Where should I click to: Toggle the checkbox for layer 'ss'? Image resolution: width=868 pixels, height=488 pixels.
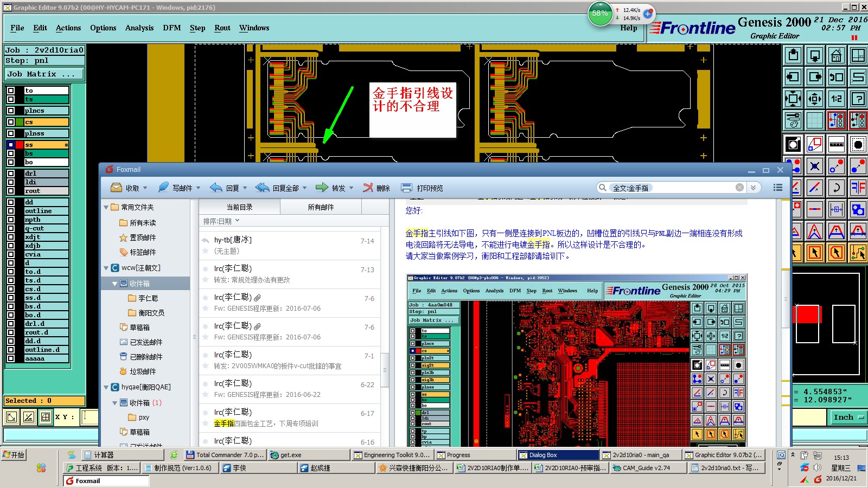click(x=11, y=145)
